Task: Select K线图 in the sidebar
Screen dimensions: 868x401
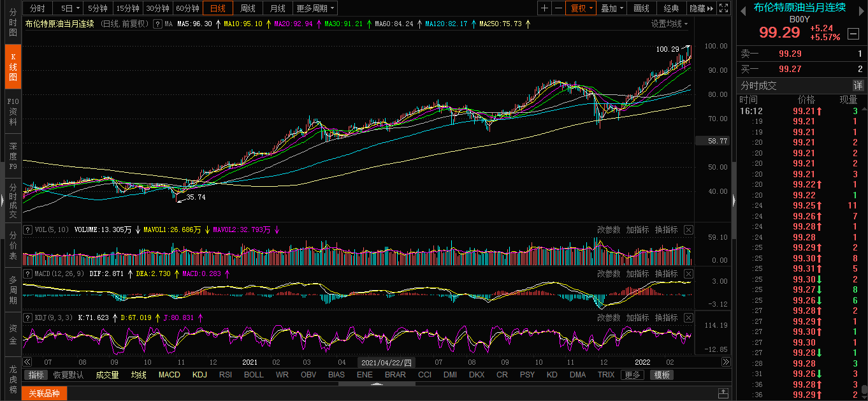Action: (x=13, y=67)
